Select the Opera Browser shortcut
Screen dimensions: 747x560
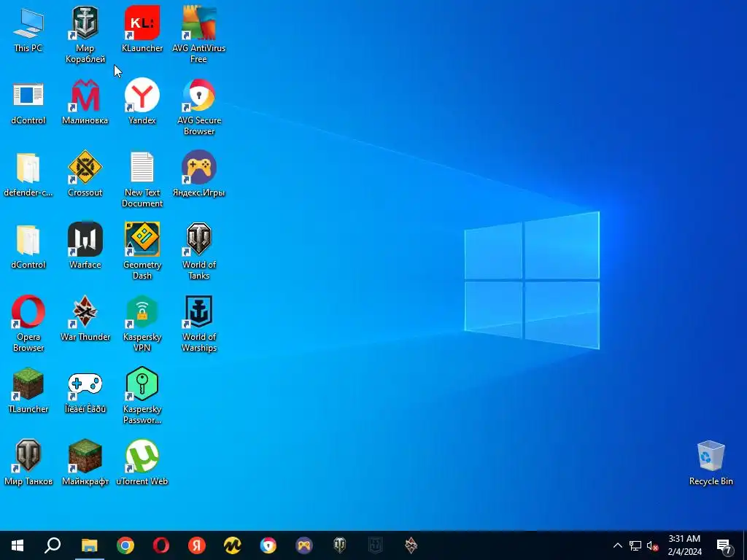click(28, 324)
